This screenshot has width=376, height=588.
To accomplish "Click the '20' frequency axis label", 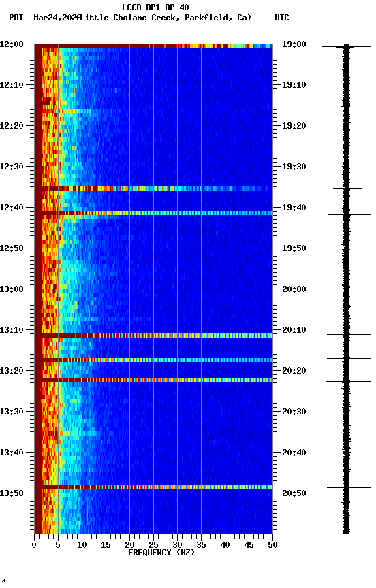I will (x=129, y=545).
